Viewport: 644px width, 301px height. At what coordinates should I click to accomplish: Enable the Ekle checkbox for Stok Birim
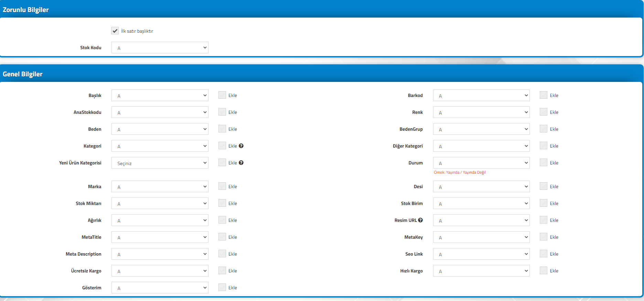click(544, 203)
